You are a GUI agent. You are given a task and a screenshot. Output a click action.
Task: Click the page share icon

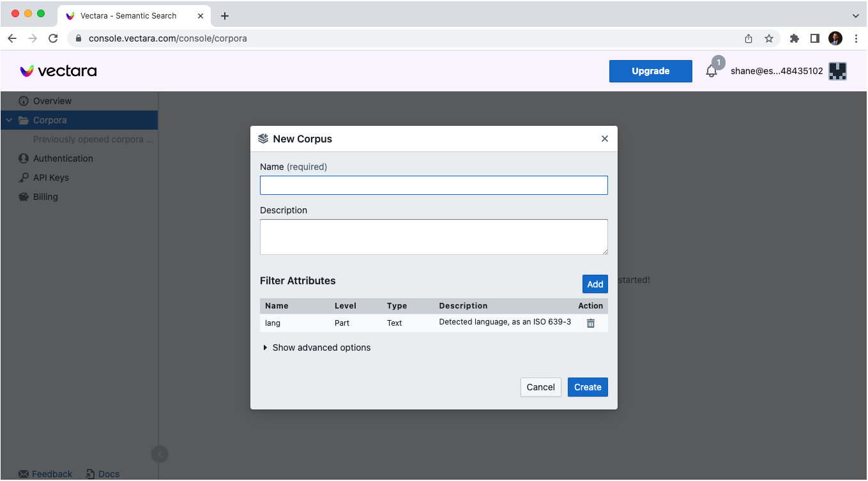click(x=749, y=38)
